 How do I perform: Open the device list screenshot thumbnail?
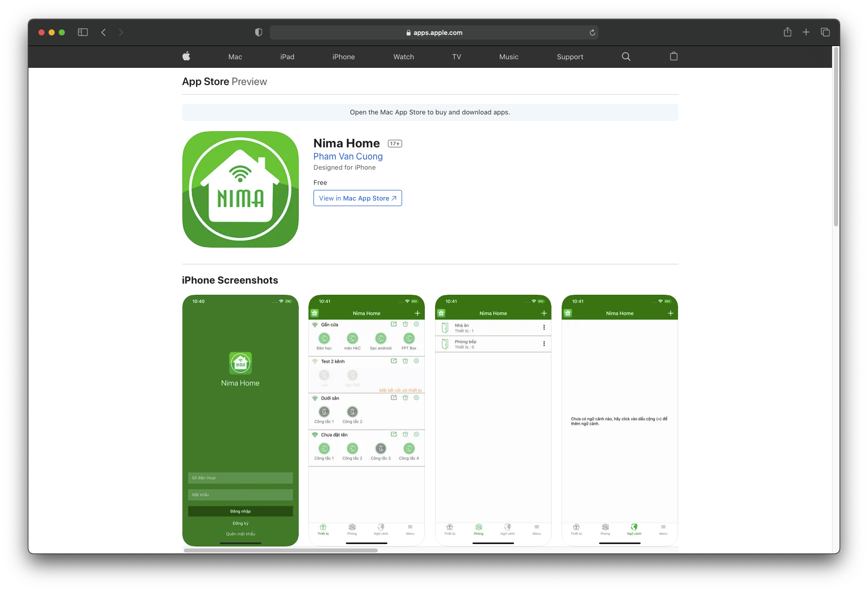[367, 420]
